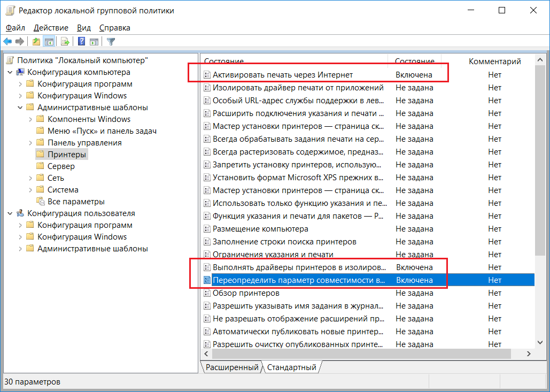550x392 pixels.
Task: Click the vertical scrollbar down arrow in policy list
Action: [x=540, y=342]
